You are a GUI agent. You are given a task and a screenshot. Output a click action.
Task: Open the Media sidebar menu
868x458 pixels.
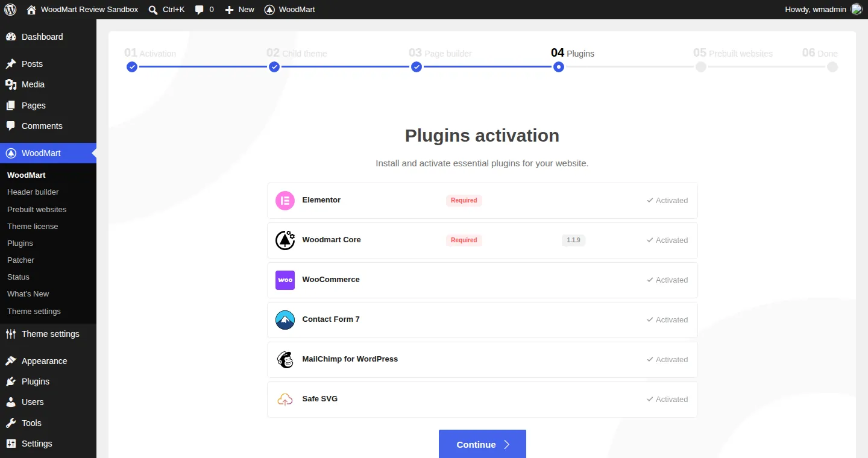pos(48,84)
